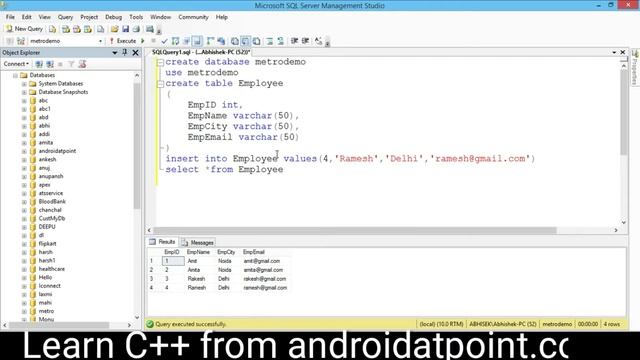Click the Help menu
The height and width of the screenshot is (360, 640).
tap(222, 17)
